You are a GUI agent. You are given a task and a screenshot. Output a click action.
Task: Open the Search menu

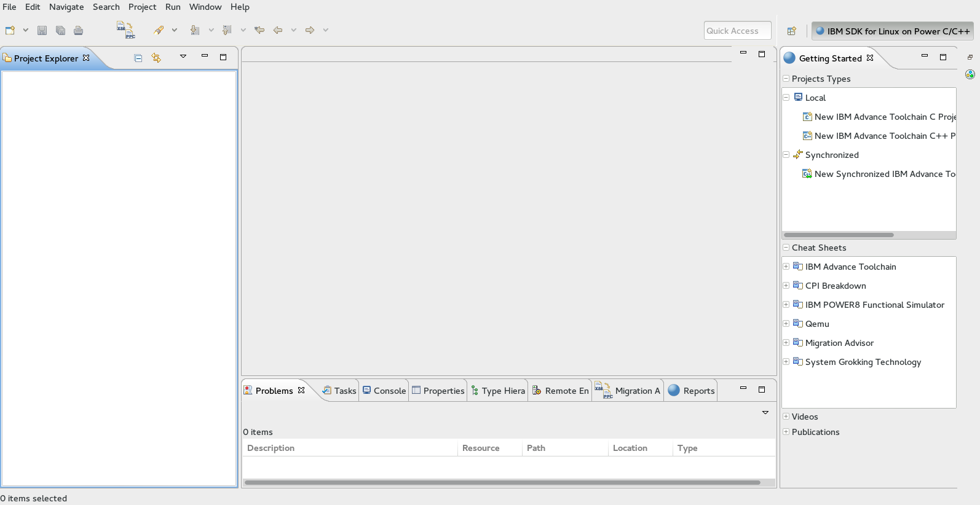pyautogui.click(x=106, y=7)
